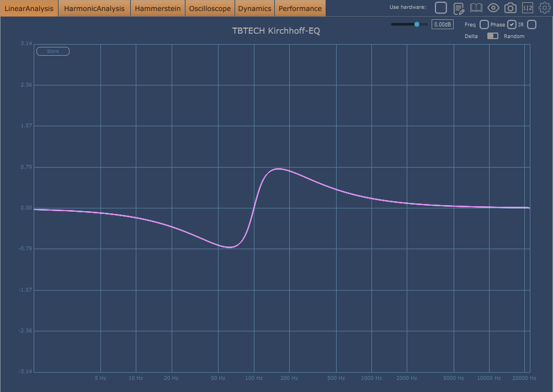Go to the Oscilloscope tab

point(210,8)
